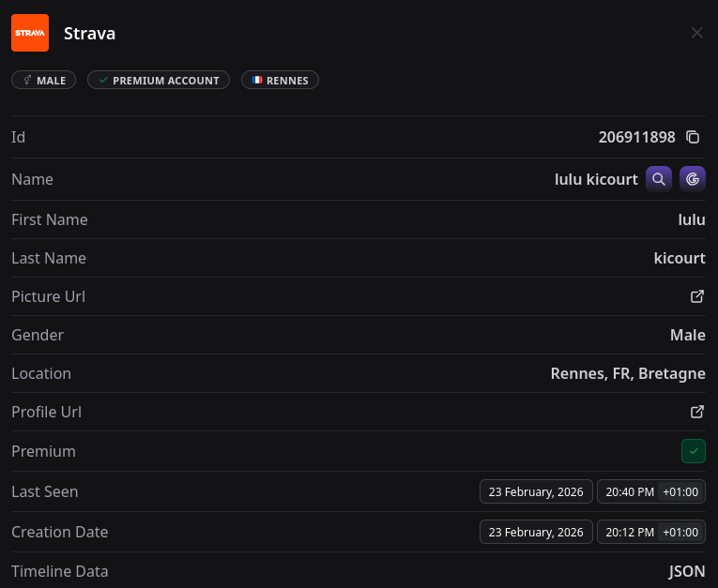Screen dimensions: 718x588
Task: Click the Last Seen date 23 February, 2026
Action: pyautogui.click(x=536, y=491)
